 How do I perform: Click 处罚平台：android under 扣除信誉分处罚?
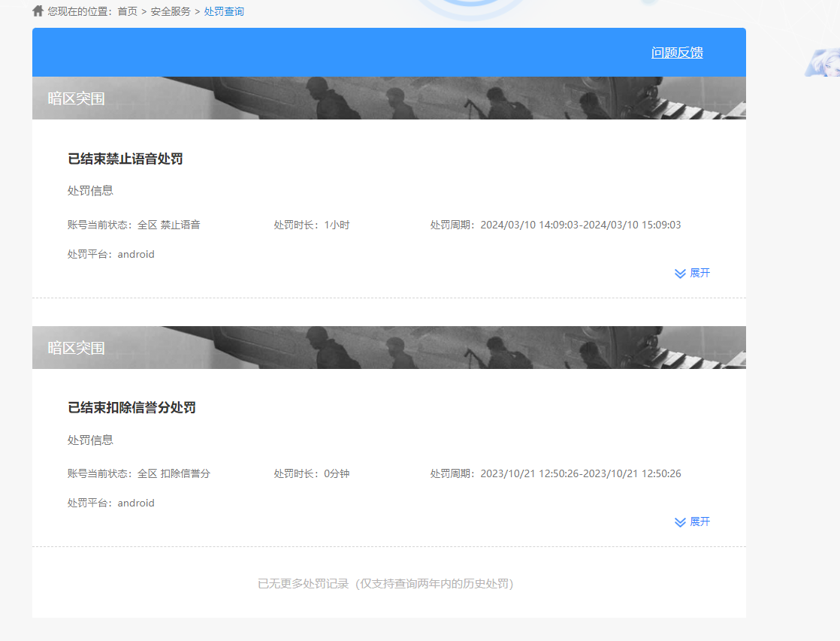pyautogui.click(x=111, y=503)
